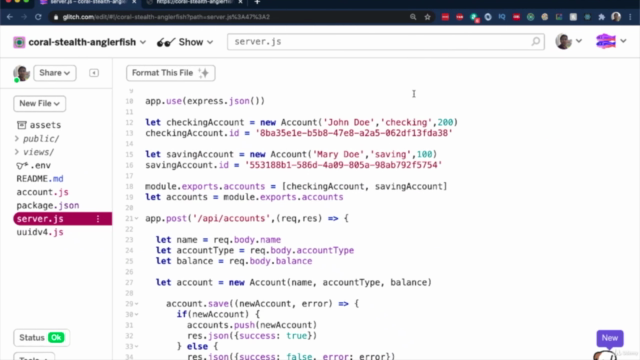Click the New badge button
Image resolution: width=640 pixels, height=360 pixels.
point(609,338)
